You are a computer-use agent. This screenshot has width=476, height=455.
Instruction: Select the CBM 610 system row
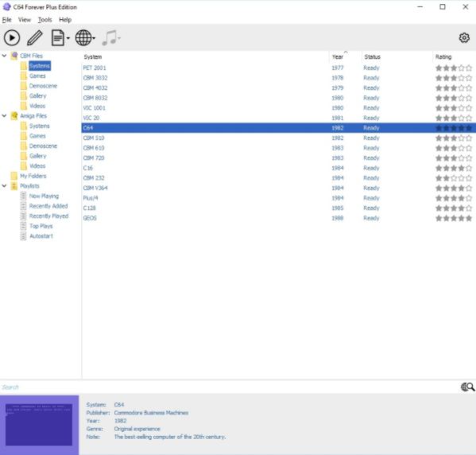(x=279, y=148)
